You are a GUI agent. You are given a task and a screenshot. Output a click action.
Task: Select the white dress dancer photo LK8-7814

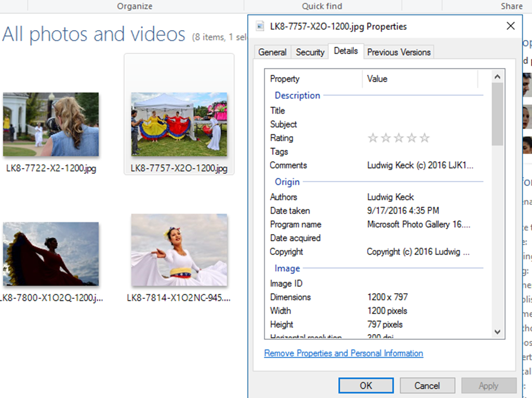179,250
